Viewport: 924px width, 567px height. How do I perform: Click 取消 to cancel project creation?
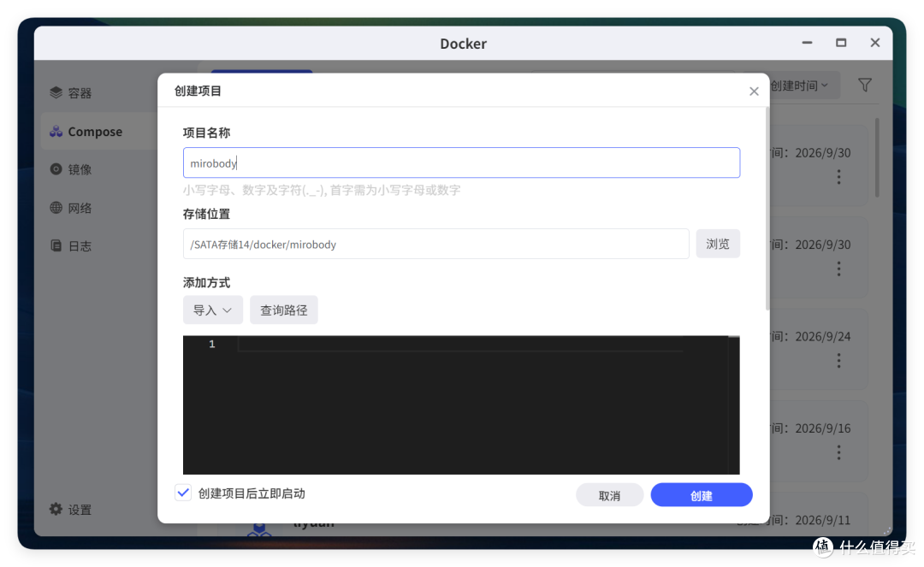coord(609,495)
